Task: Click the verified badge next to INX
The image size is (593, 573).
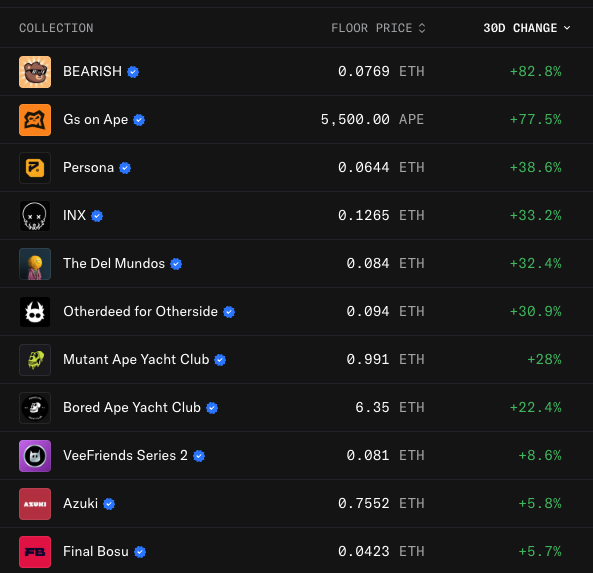Action: [97, 216]
